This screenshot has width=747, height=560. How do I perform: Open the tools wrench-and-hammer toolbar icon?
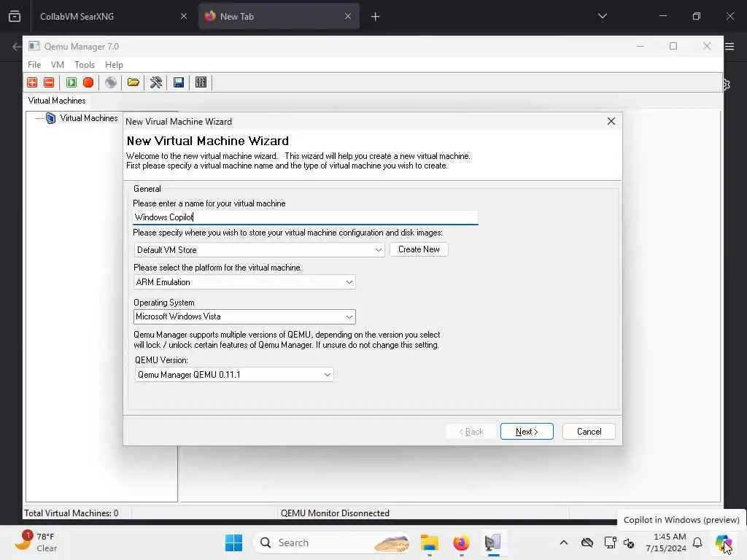click(x=156, y=82)
